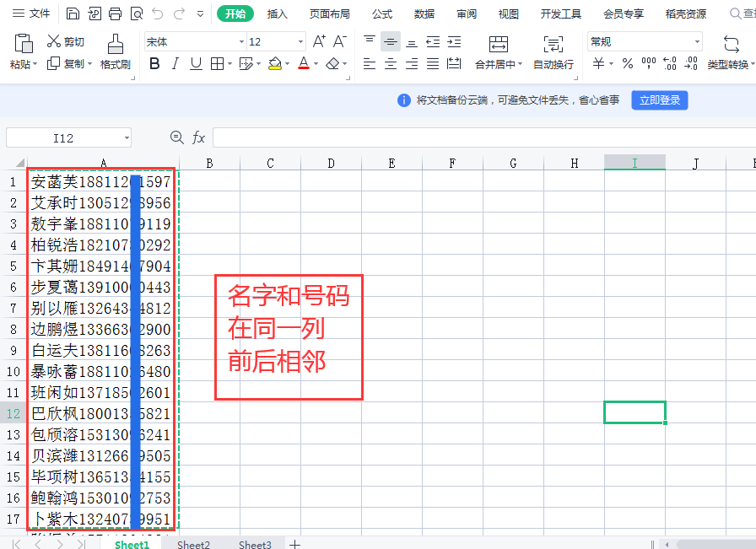Open Sheet2 worksheet tab
Viewport: 756px width, 549px height.
[193, 544]
